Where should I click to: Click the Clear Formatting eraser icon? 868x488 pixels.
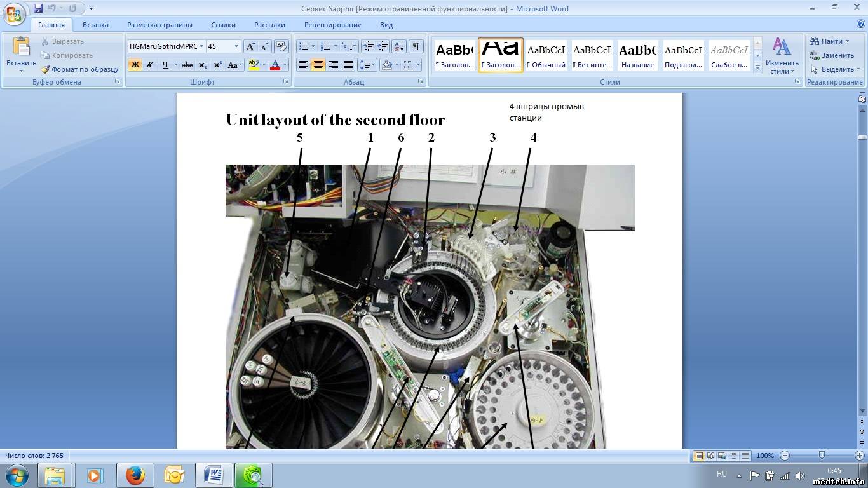(280, 46)
